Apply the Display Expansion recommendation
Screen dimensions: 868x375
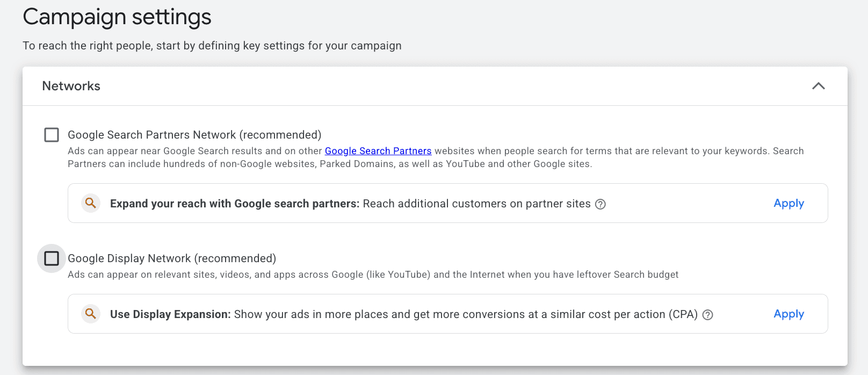coord(789,314)
